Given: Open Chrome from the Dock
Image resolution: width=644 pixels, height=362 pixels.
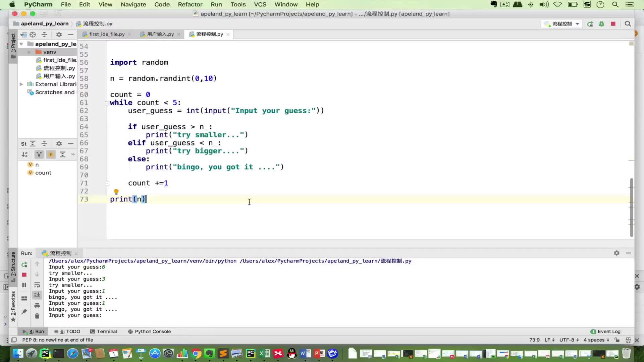Looking at the screenshot, I should pyautogui.click(x=196, y=353).
